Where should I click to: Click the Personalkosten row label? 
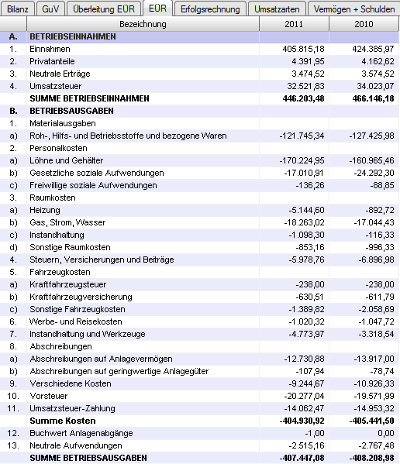click(x=58, y=148)
